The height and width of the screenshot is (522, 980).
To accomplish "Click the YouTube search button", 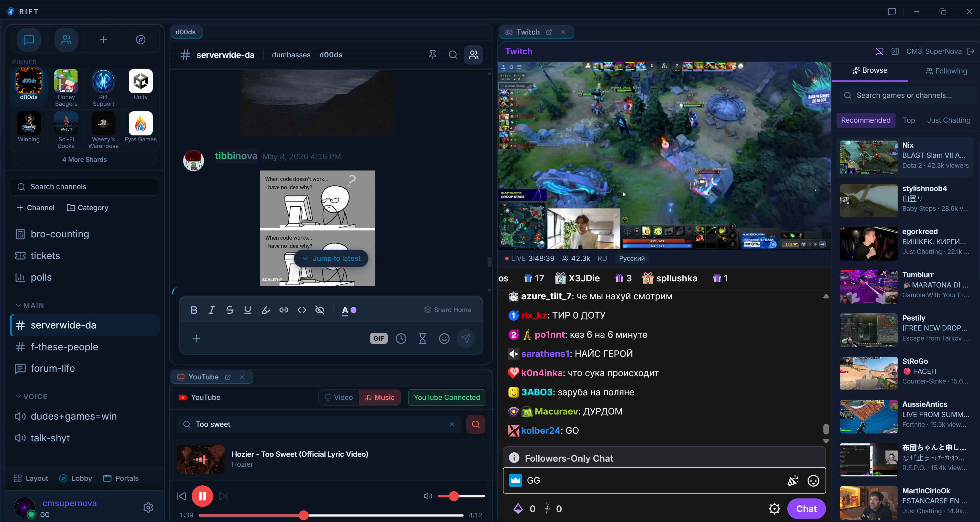I will [x=476, y=424].
